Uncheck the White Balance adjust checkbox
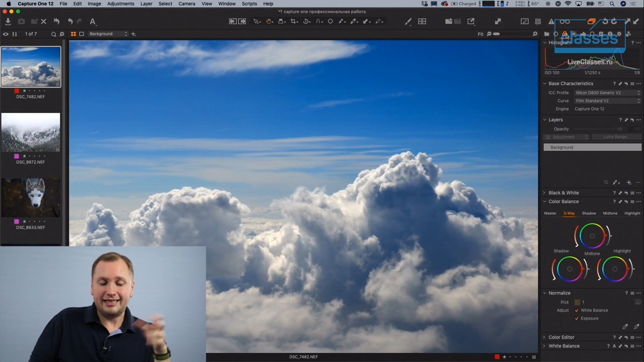Viewport: 644px width, 362px height. click(577, 310)
